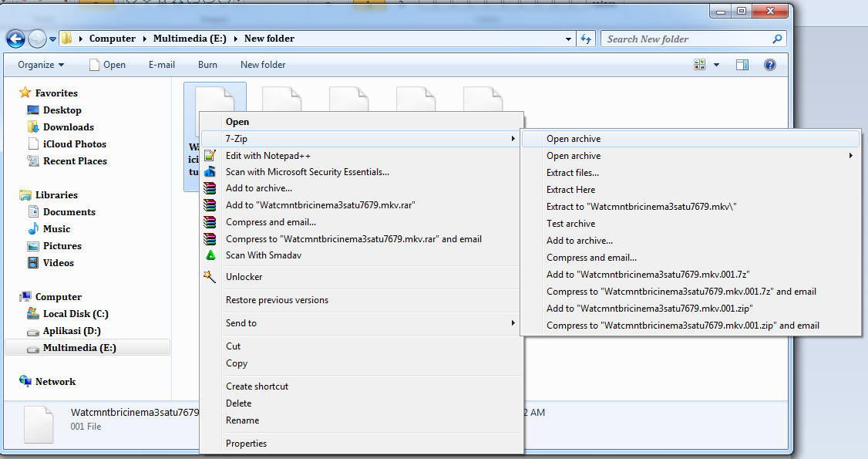Click the Burn toolbar button
The image size is (868, 459).
pyautogui.click(x=207, y=65)
